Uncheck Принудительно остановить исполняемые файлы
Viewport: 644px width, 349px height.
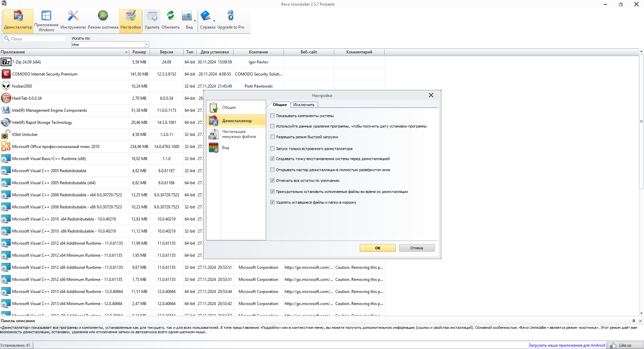273,192
